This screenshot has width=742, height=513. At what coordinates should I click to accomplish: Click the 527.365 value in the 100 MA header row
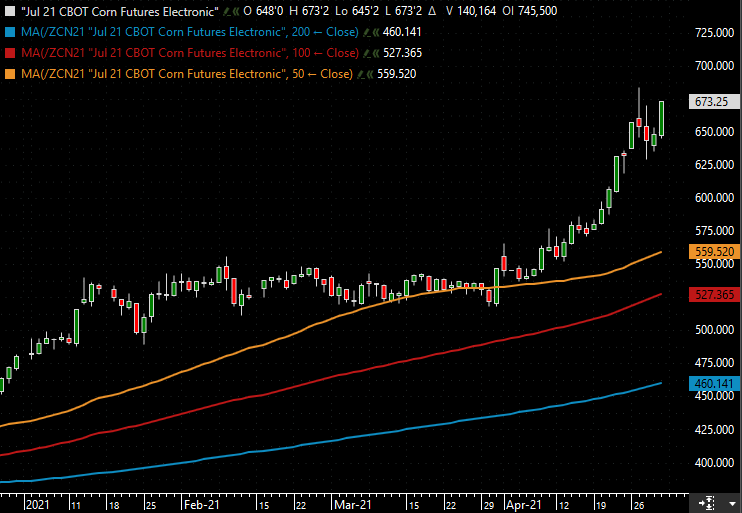point(402,53)
